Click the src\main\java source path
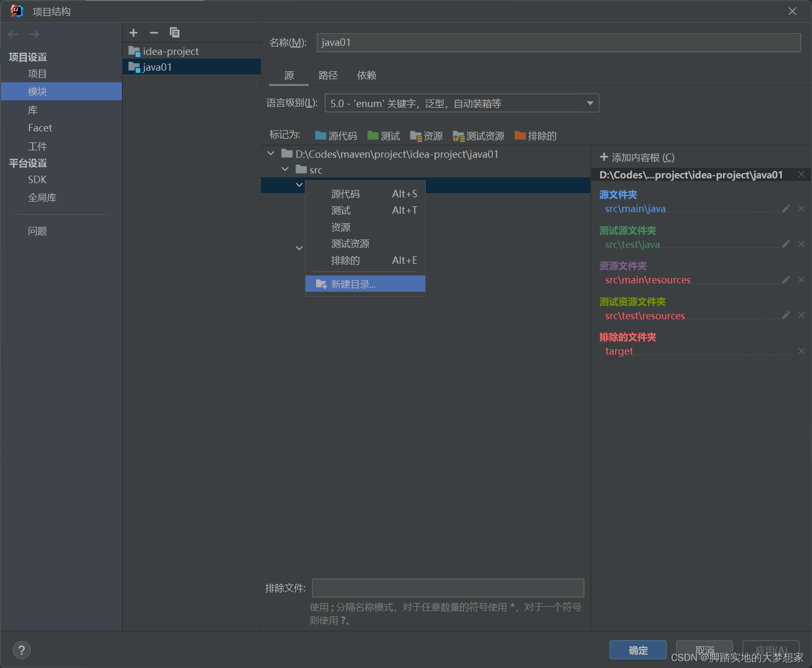 point(635,209)
